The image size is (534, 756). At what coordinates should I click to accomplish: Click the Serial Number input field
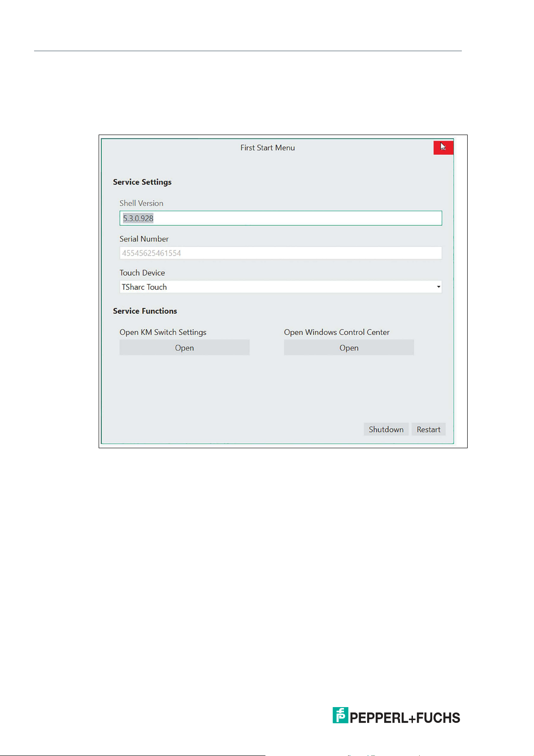(x=281, y=253)
